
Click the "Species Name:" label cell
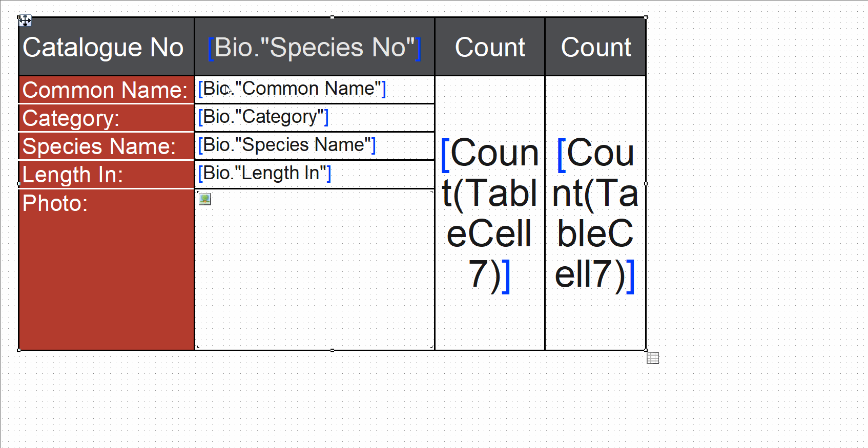(x=106, y=146)
